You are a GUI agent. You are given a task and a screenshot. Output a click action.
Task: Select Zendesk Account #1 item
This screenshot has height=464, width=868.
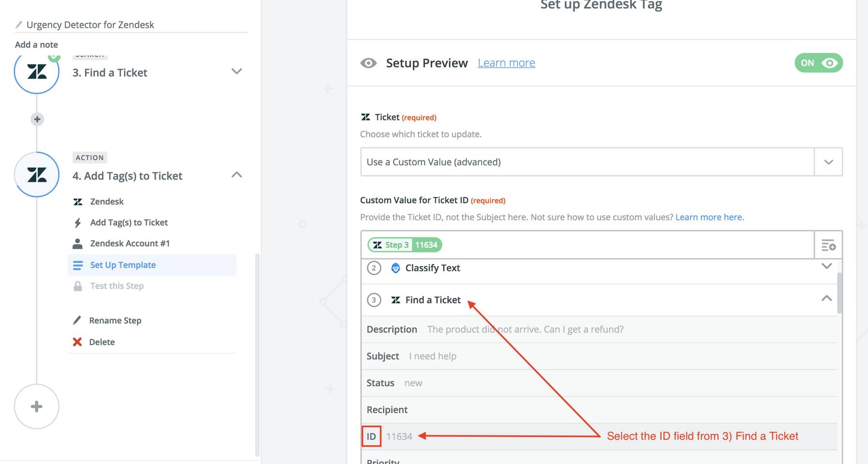130,243
